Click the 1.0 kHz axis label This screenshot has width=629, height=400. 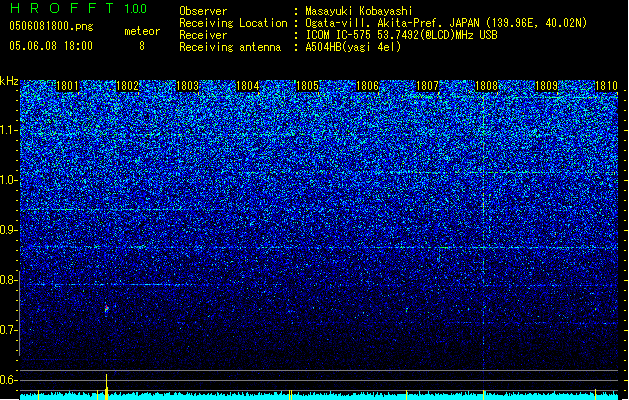click(9, 180)
